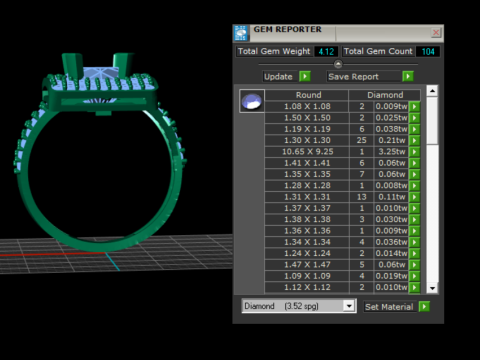
Task: Collapse panel using the round handle below totals
Action: (x=338, y=64)
